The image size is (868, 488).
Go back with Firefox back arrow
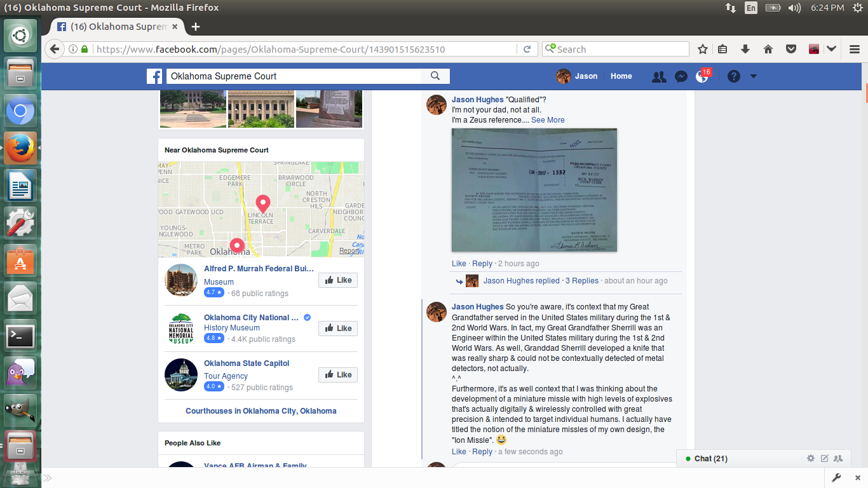(x=54, y=49)
